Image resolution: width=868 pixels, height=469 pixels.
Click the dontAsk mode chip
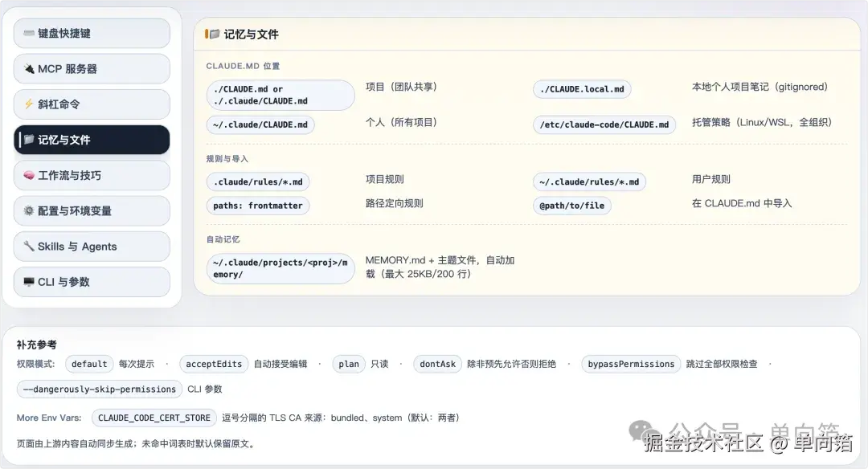[x=437, y=364]
